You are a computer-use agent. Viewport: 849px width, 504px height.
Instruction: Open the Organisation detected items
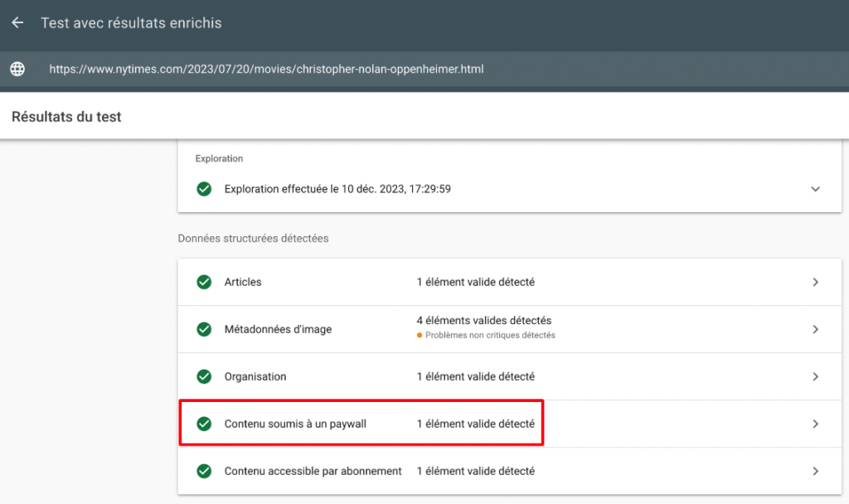point(815,376)
